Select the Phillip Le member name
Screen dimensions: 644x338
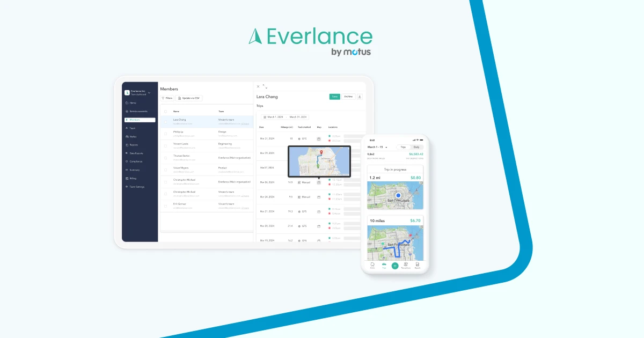click(178, 131)
